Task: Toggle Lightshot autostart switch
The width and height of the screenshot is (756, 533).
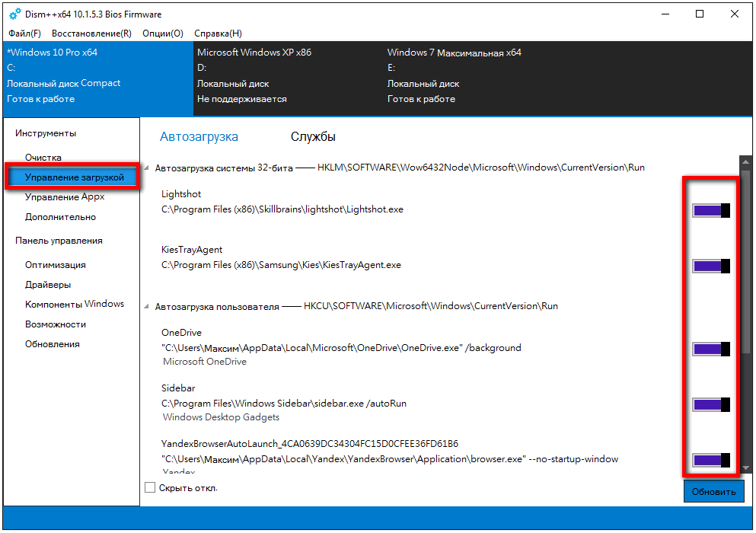Action: (x=710, y=210)
